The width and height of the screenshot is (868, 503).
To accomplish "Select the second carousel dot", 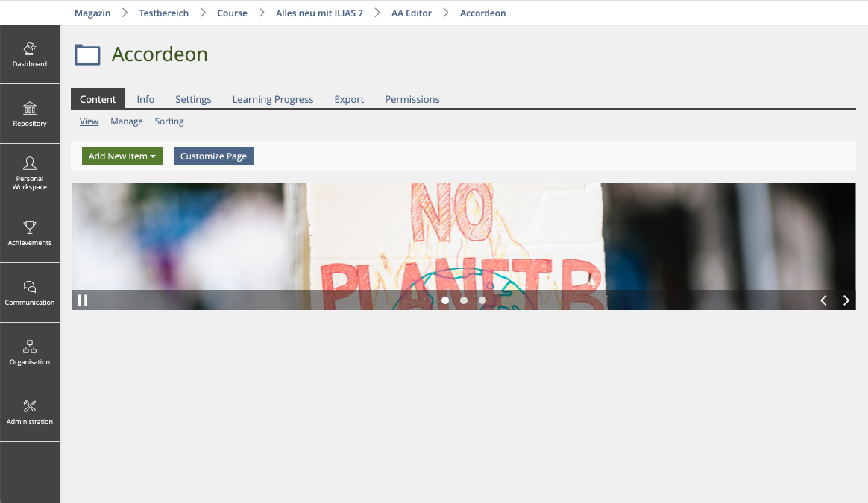I will (x=464, y=300).
